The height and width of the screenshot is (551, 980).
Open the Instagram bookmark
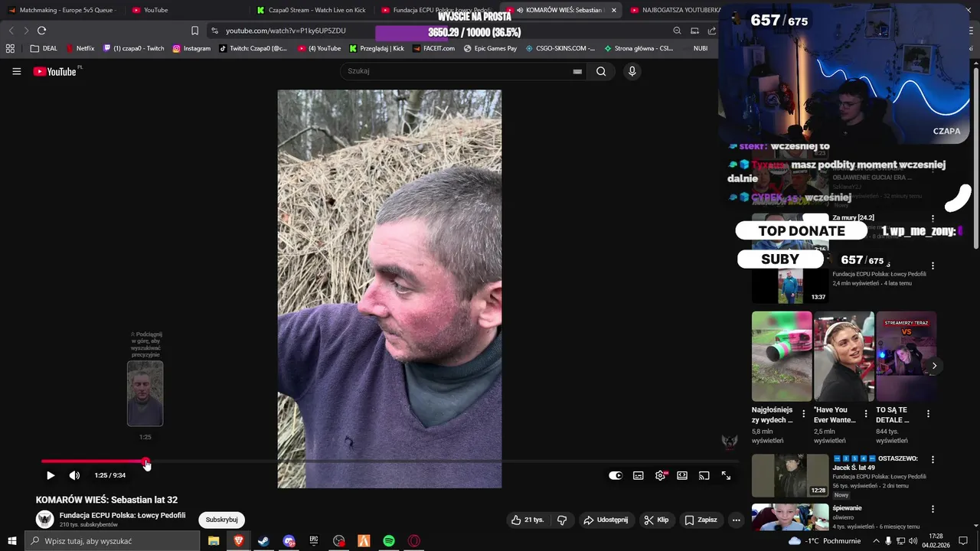click(191, 48)
